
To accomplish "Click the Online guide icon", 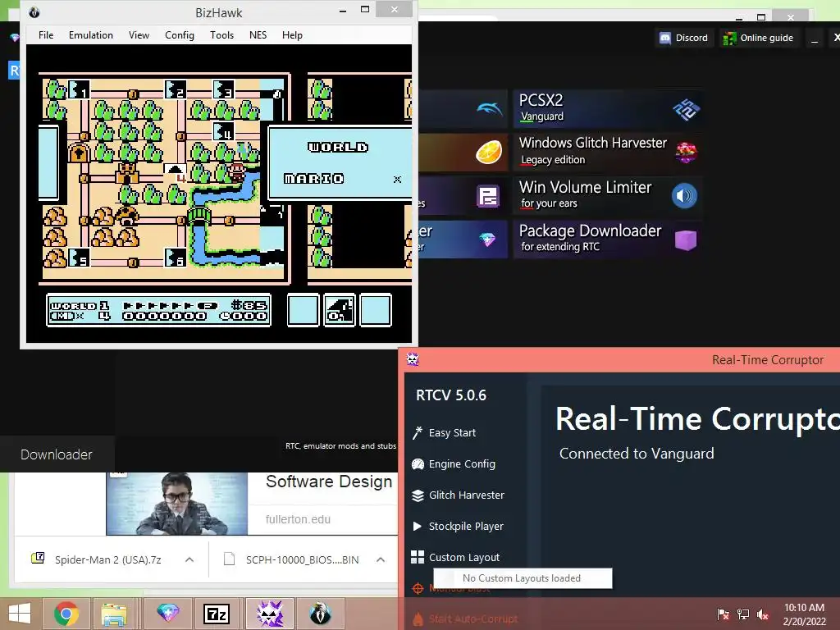I will coord(729,39).
